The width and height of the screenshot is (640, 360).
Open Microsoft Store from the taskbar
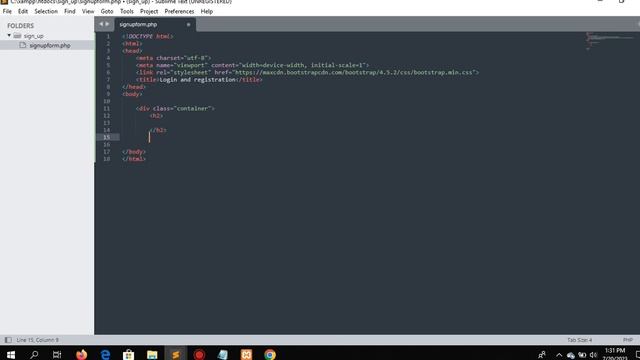[129, 354]
